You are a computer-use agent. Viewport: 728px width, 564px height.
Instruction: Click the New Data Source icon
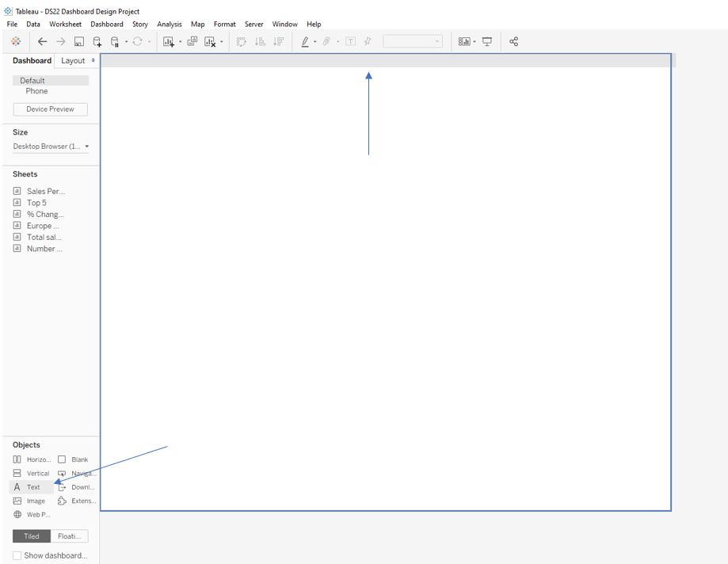[x=97, y=41]
